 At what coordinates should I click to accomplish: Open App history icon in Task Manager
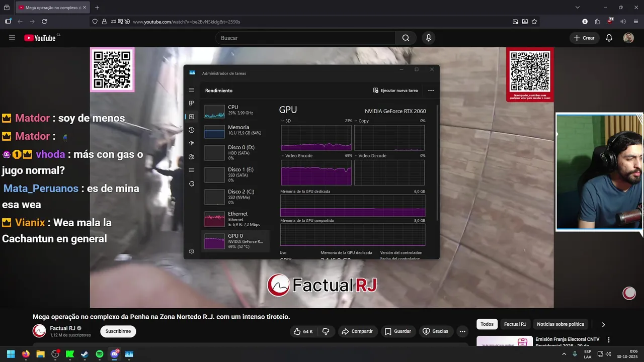[x=191, y=130]
